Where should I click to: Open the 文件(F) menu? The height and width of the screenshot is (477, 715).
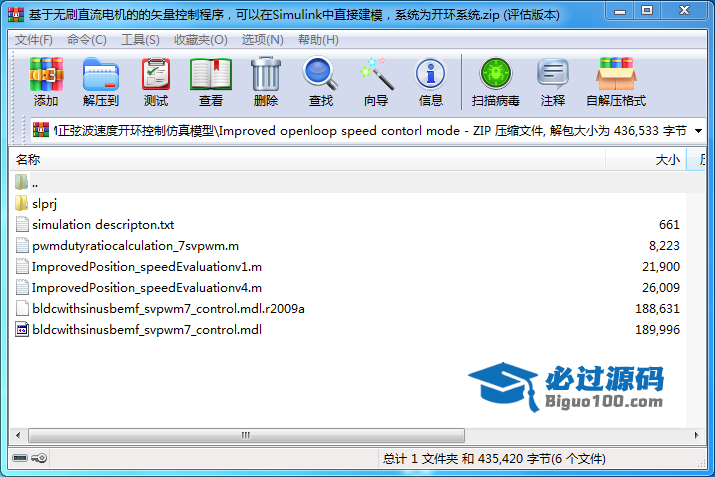[34, 40]
